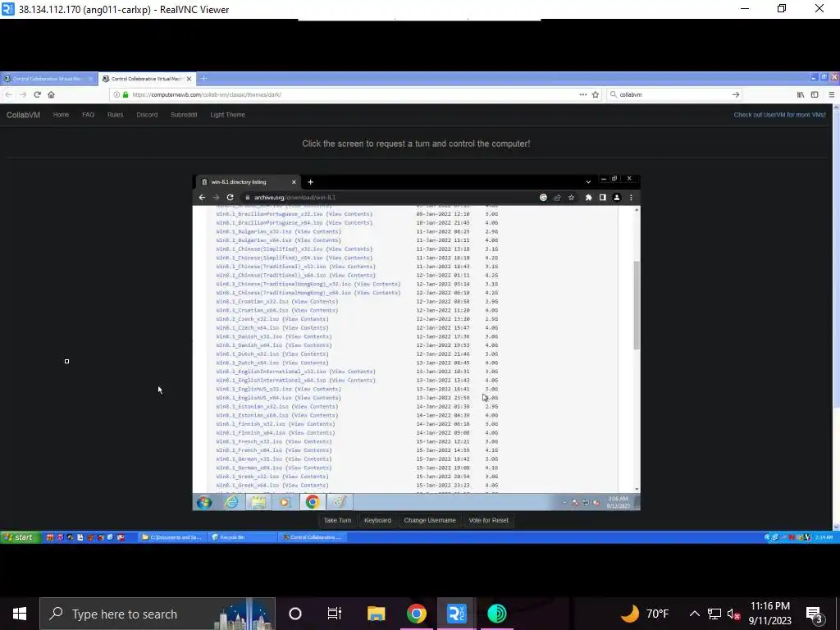Open new Chrome tab in the VM

coord(311,182)
